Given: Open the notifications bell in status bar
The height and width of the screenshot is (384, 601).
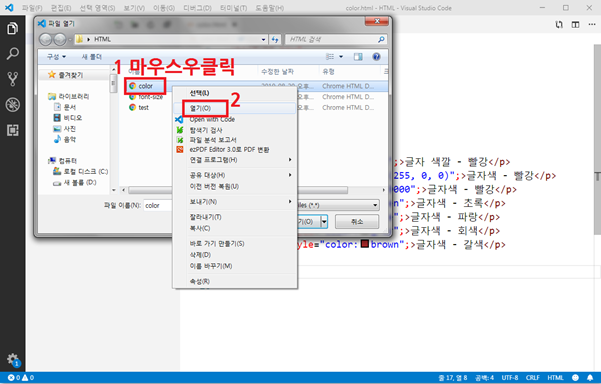Looking at the screenshot, I should [590, 377].
